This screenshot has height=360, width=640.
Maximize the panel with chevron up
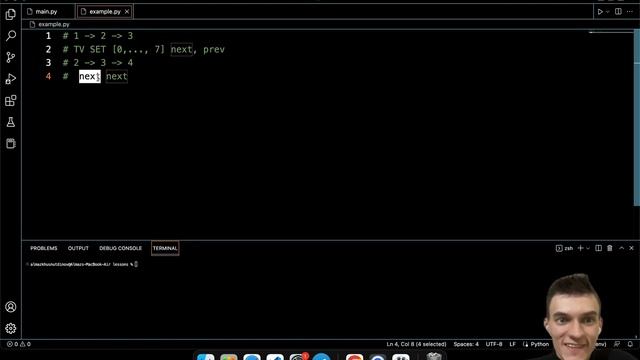pos(621,248)
